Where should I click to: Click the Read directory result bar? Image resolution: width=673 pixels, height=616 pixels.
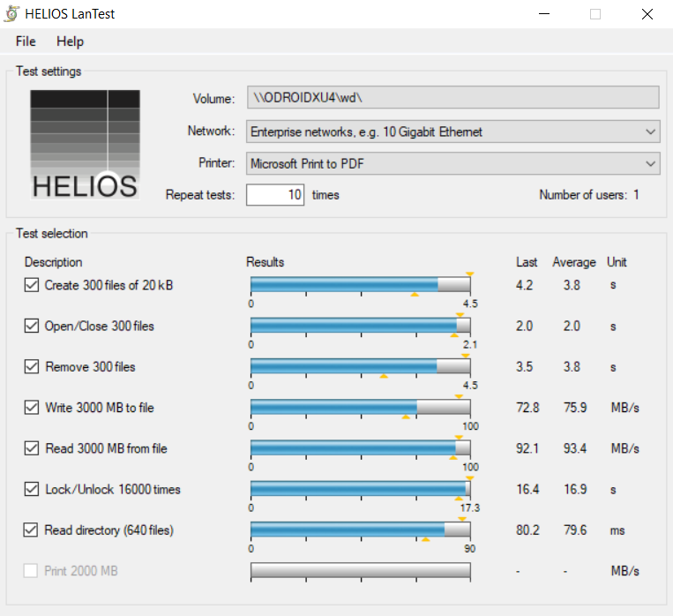(x=360, y=530)
